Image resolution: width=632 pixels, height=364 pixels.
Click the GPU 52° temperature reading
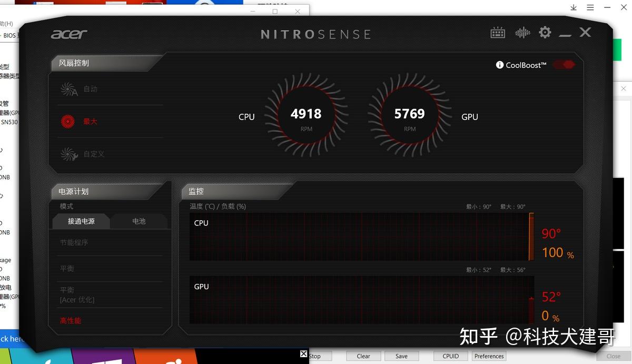click(551, 297)
